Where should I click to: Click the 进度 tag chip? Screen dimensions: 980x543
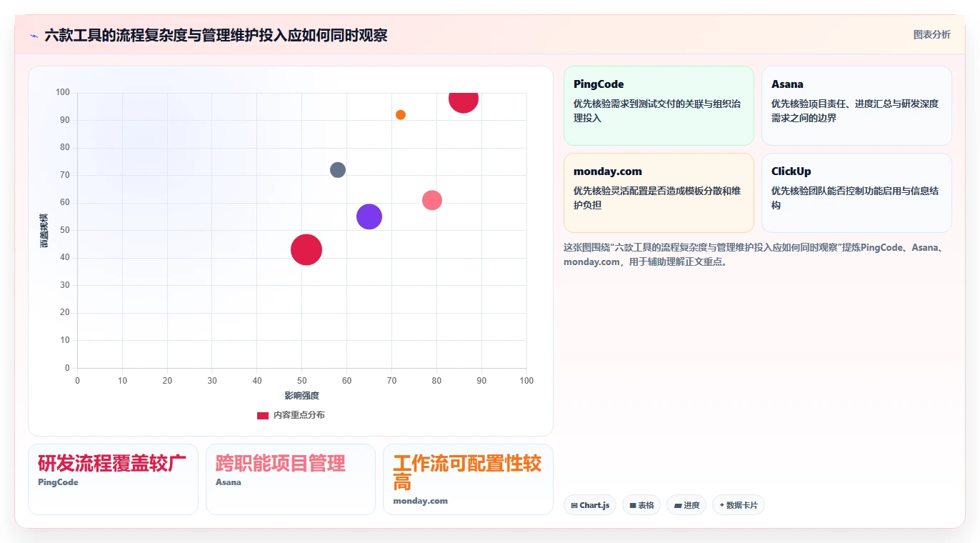686,505
